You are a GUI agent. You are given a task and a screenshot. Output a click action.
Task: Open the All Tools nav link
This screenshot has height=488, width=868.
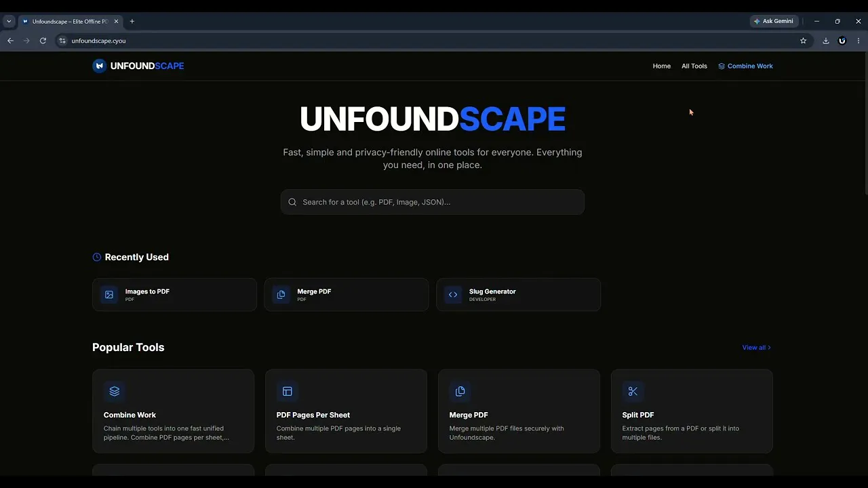pyautogui.click(x=694, y=66)
